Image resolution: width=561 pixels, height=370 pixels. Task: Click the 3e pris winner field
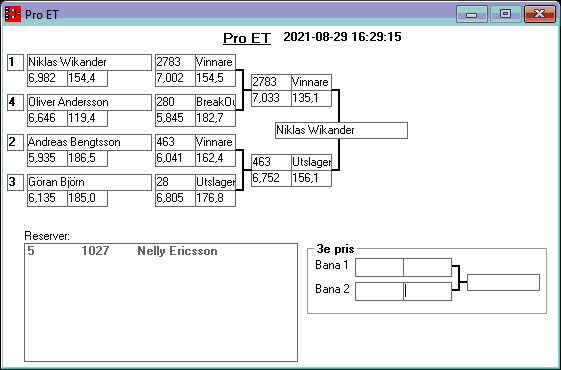(503, 283)
